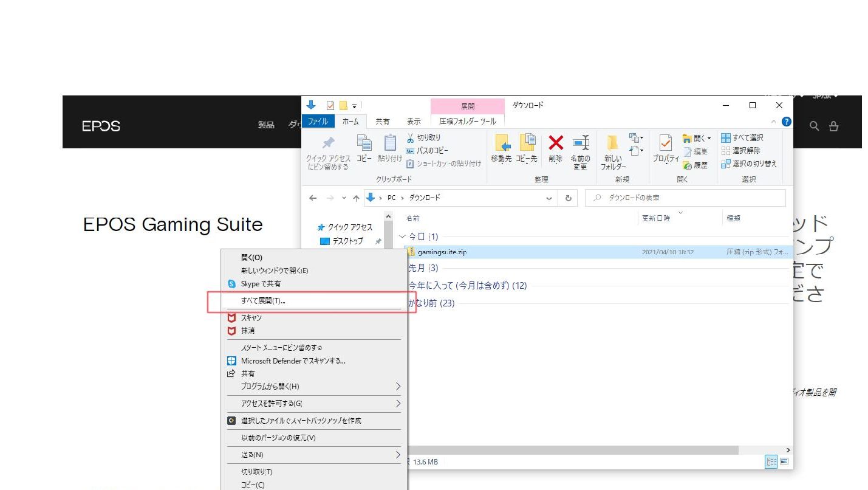Choose 新しいウィンドウで開く(E) in context menu
The height and width of the screenshot is (490, 868).
point(313,271)
